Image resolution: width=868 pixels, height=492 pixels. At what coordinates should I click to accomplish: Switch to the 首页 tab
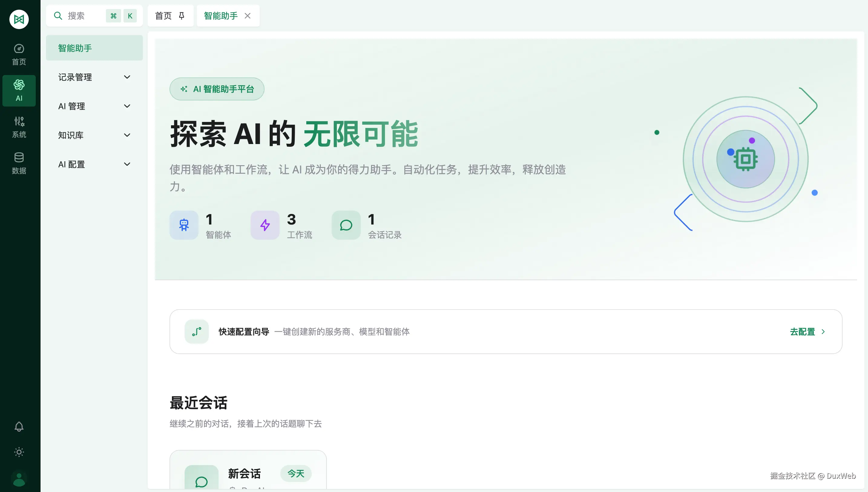[x=163, y=16]
